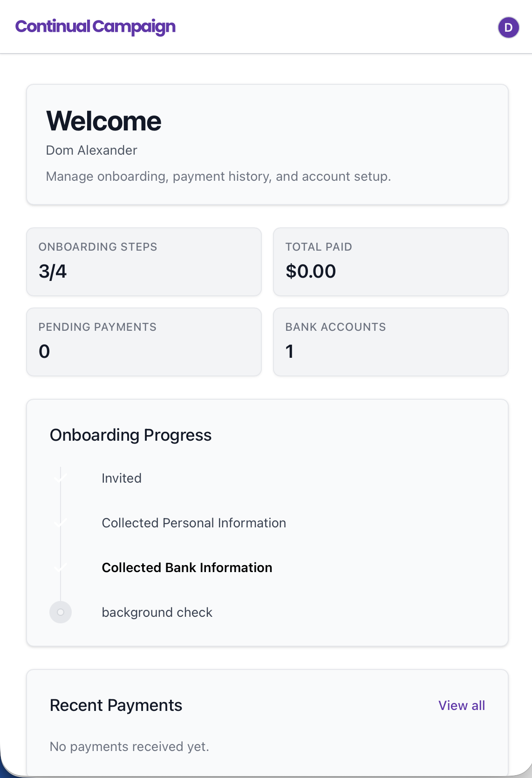Select the background check onboarding step
532x778 pixels.
[157, 612]
